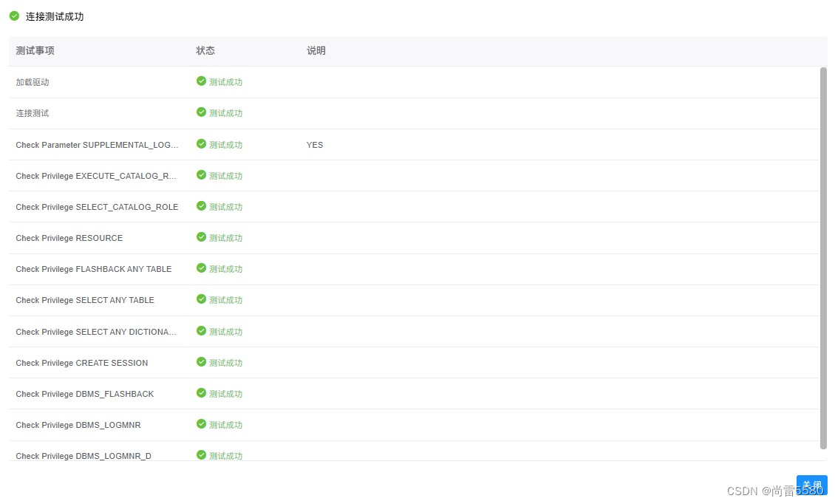Screen dimensions: 835x504
Task: Click the blue 关闭 button
Action: tap(811, 485)
